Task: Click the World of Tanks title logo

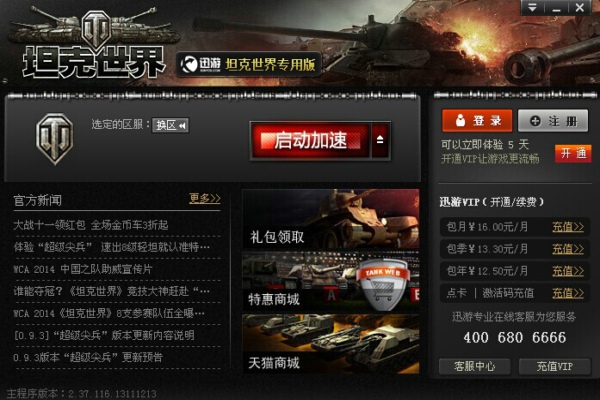Action: pyautogui.click(x=94, y=43)
